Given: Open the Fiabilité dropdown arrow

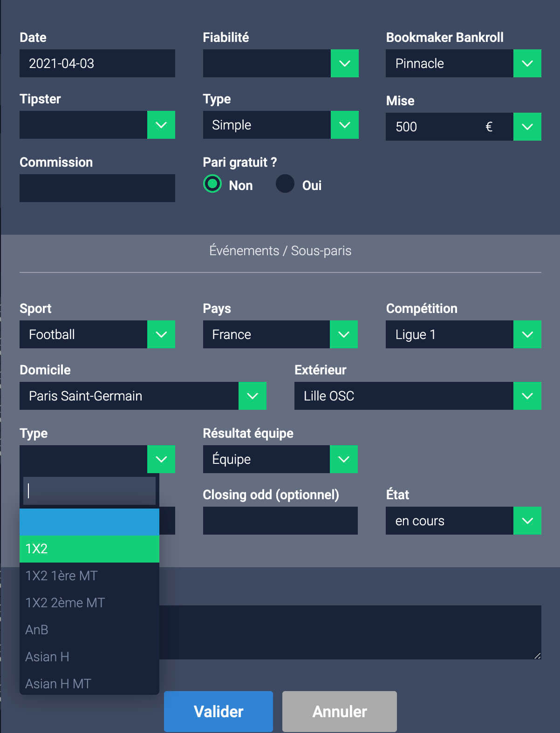Looking at the screenshot, I should tap(345, 63).
